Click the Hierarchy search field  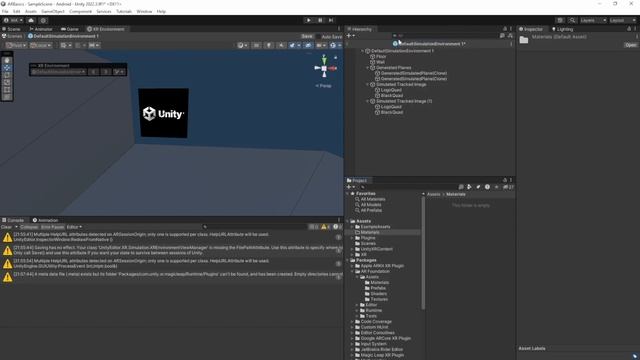click(x=445, y=36)
